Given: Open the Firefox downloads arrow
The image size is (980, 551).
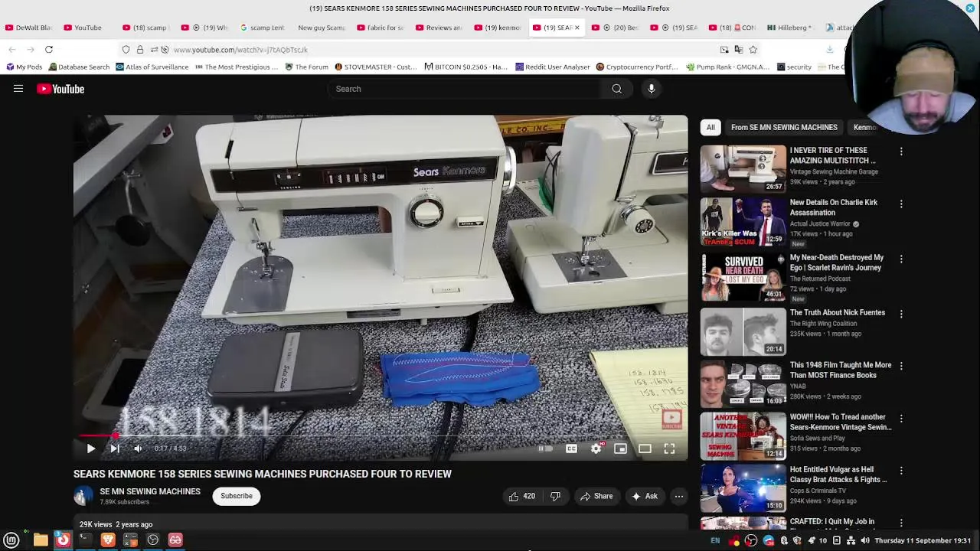Looking at the screenshot, I should pyautogui.click(x=829, y=50).
